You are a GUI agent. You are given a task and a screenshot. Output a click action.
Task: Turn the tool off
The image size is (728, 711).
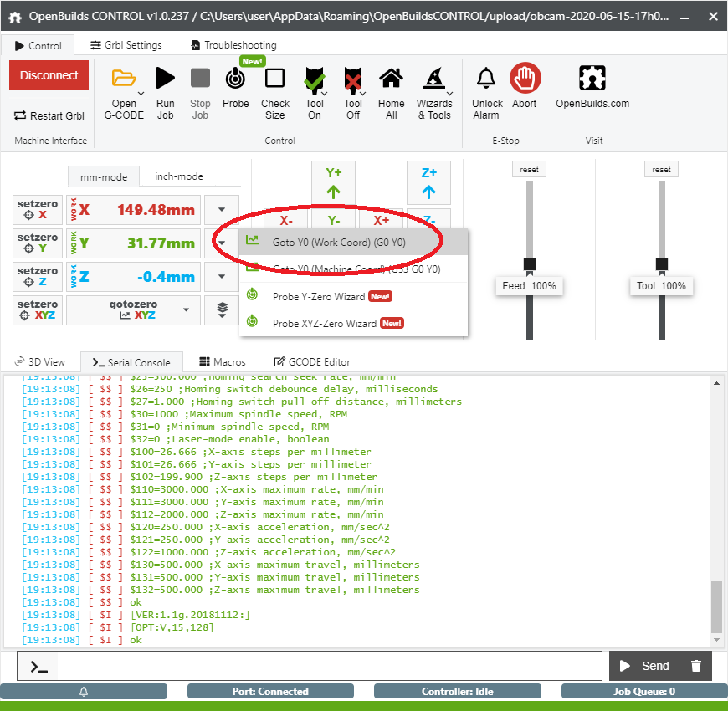pyautogui.click(x=353, y=95)
